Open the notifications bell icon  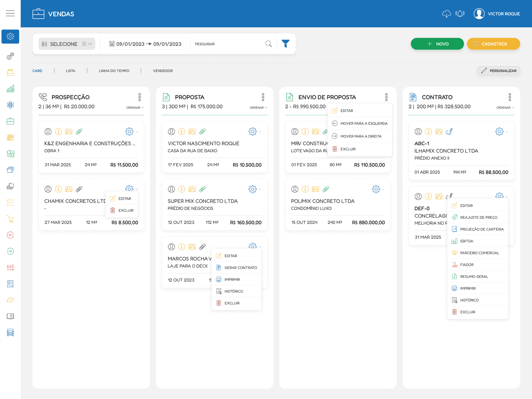(460, 14)
